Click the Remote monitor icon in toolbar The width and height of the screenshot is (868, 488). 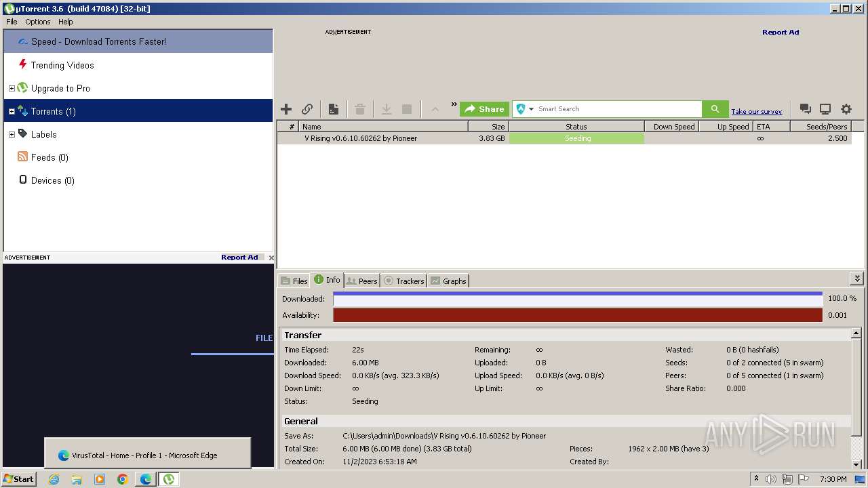(x=825, y=109)
